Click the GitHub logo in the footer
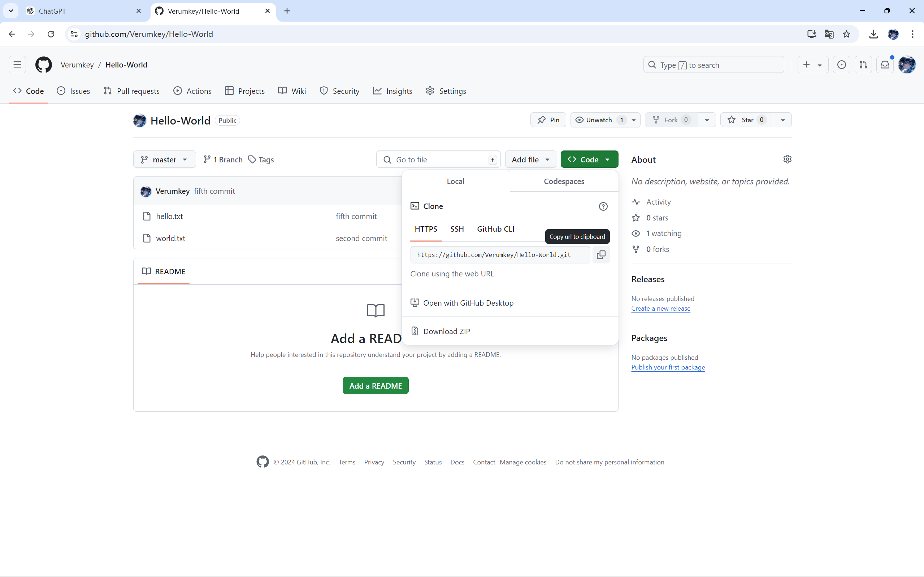Screen dimensions: 924x577 (x=263, y=462)
